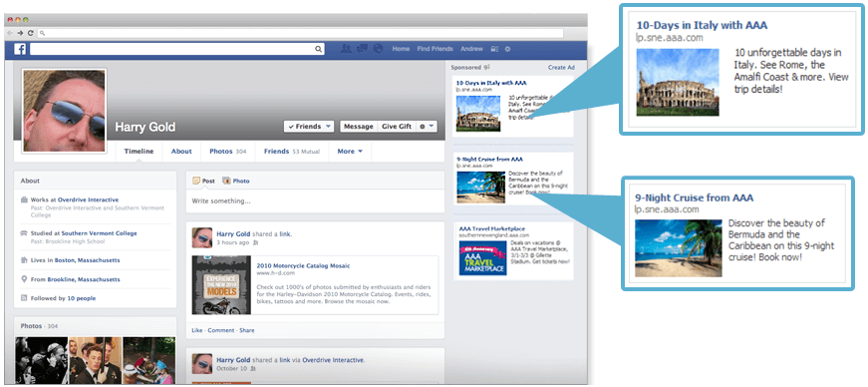The width and height of the screenshot is (868, 387).
Task: Click the search magnifier icon
Action: coord(319,49)
